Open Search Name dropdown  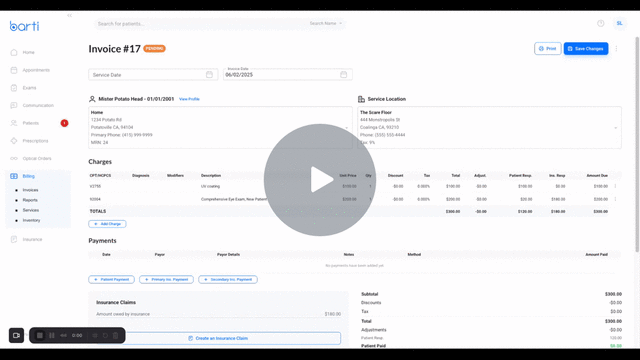326,23
